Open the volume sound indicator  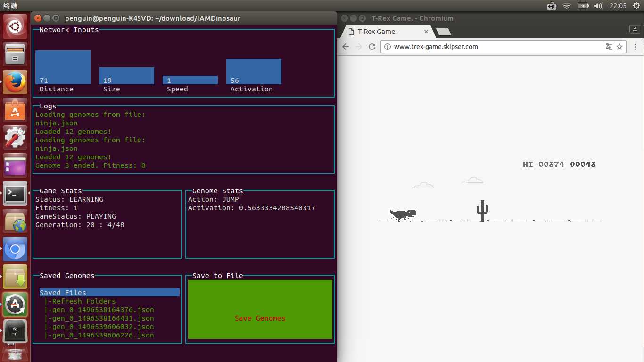[x=599, y=6]
